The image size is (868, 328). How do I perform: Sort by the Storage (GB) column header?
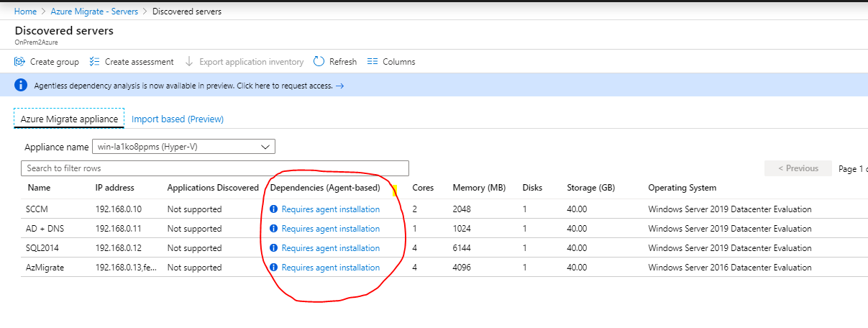591,188
